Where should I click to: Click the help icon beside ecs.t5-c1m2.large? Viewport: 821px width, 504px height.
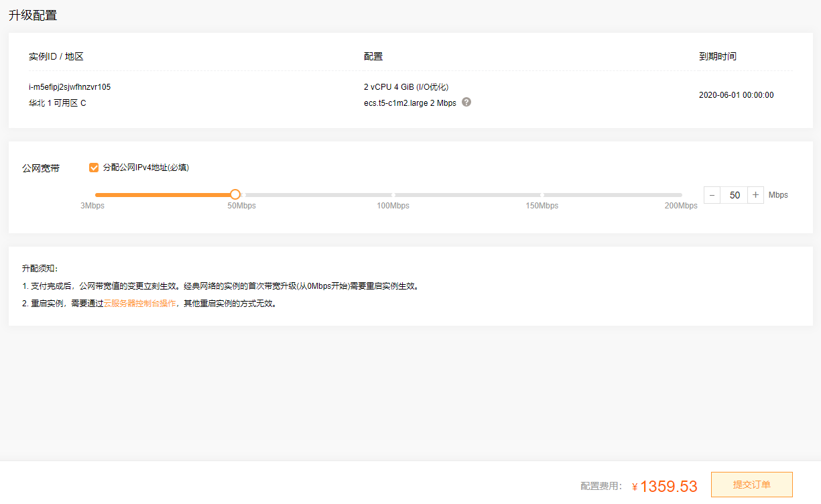click(466, 103)
